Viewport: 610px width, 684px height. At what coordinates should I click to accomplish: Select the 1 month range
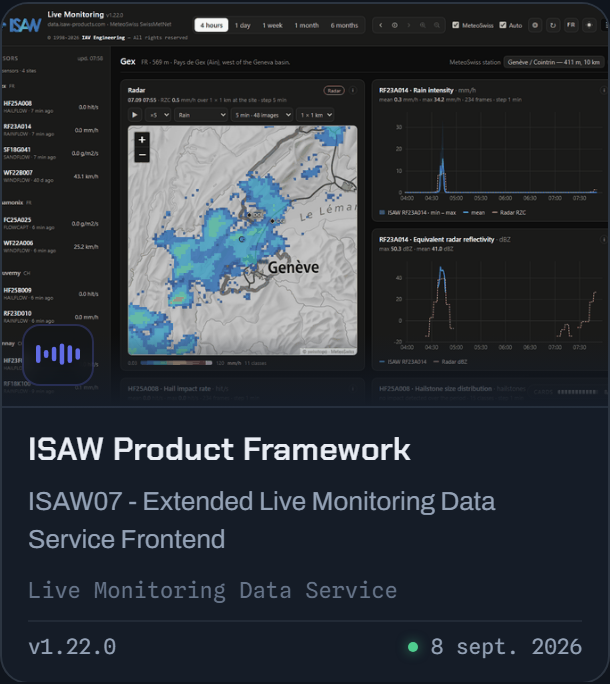(306, 25)
